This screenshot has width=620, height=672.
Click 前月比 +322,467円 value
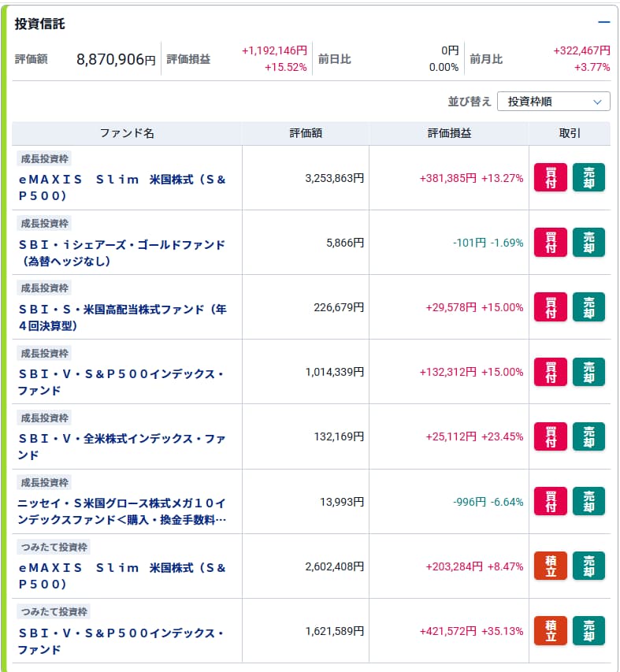coord(581,50)
